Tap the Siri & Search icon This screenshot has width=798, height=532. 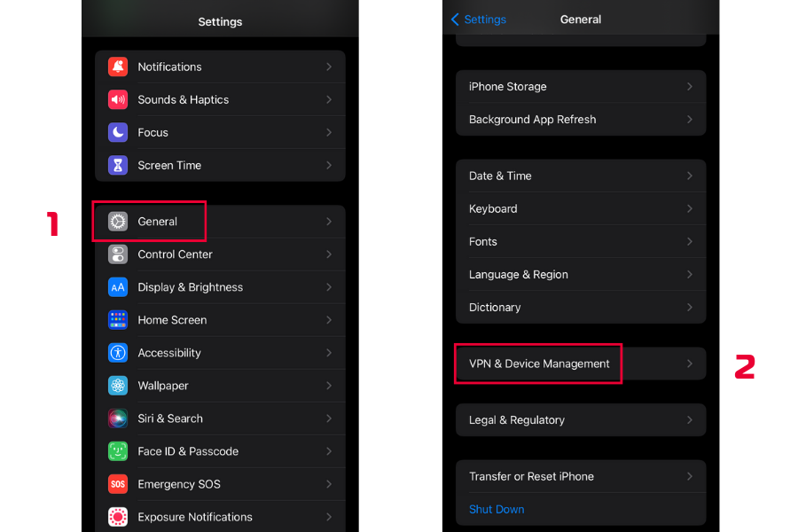pyautogui.click(x=118, y=419)
